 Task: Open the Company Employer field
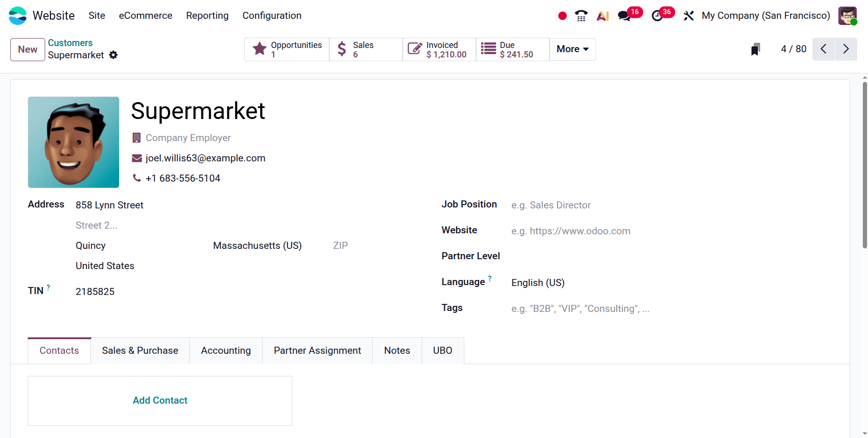pos(188,138)
